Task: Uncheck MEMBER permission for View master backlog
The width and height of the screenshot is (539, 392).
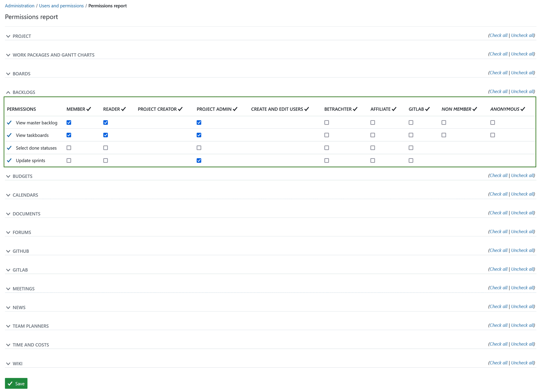Action: tap(69, 122)
